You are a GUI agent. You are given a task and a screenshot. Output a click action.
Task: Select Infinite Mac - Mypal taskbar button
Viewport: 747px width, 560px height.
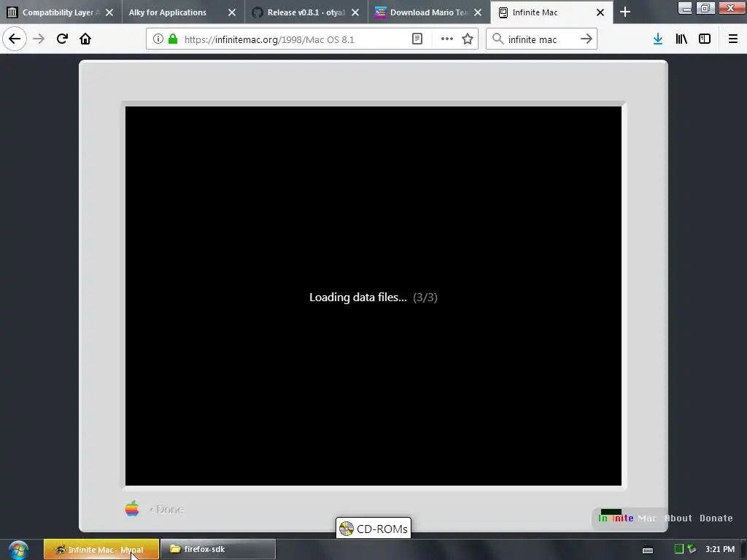click(101, 550)
